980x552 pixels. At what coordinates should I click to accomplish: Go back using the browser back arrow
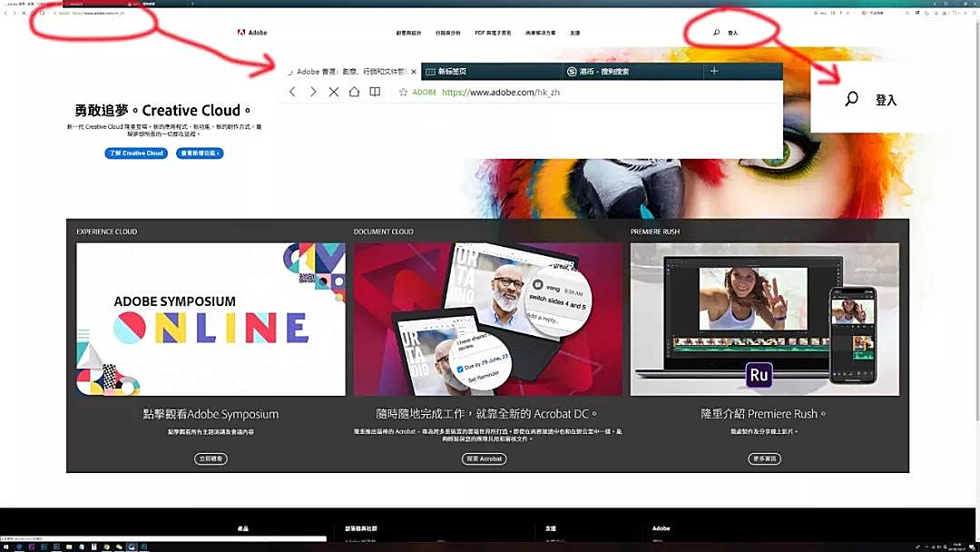(5, 13)
